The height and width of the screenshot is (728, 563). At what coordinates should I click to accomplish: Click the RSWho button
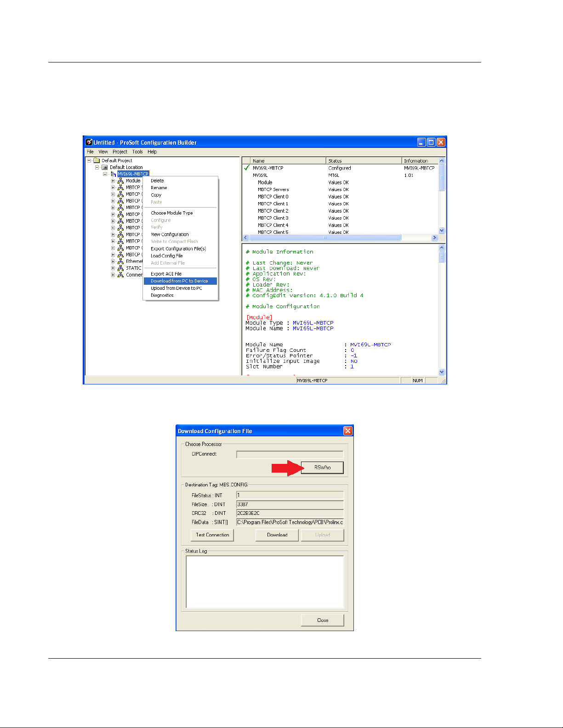click(322, 468)
